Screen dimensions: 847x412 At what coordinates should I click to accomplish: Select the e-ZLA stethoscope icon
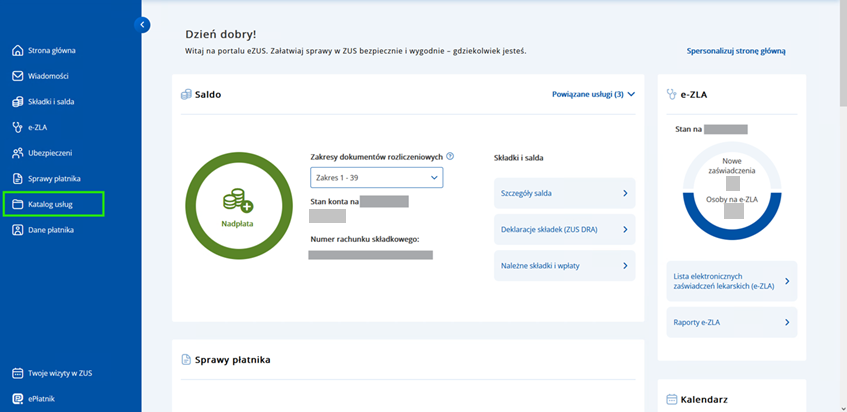[18, 128]
